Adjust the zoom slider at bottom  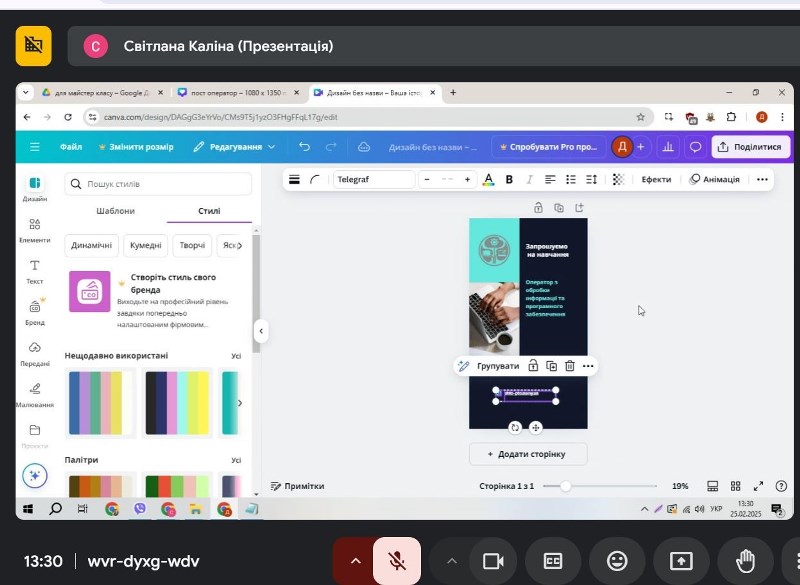[x=565, y=486]
